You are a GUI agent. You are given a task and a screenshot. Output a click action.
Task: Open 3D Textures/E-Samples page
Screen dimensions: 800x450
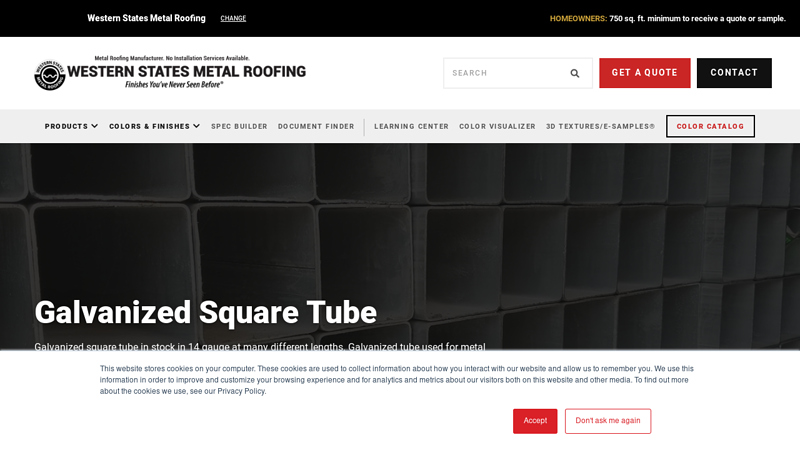point(601,127)
